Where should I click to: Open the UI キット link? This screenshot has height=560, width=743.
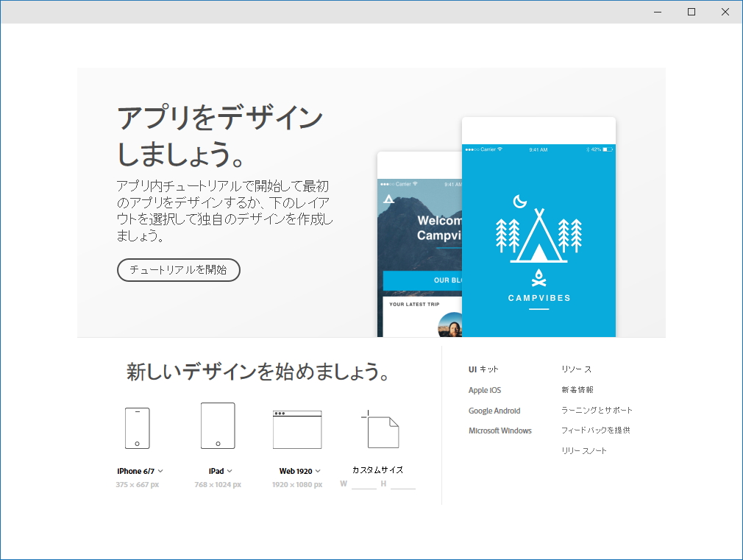tap(483, 369)
